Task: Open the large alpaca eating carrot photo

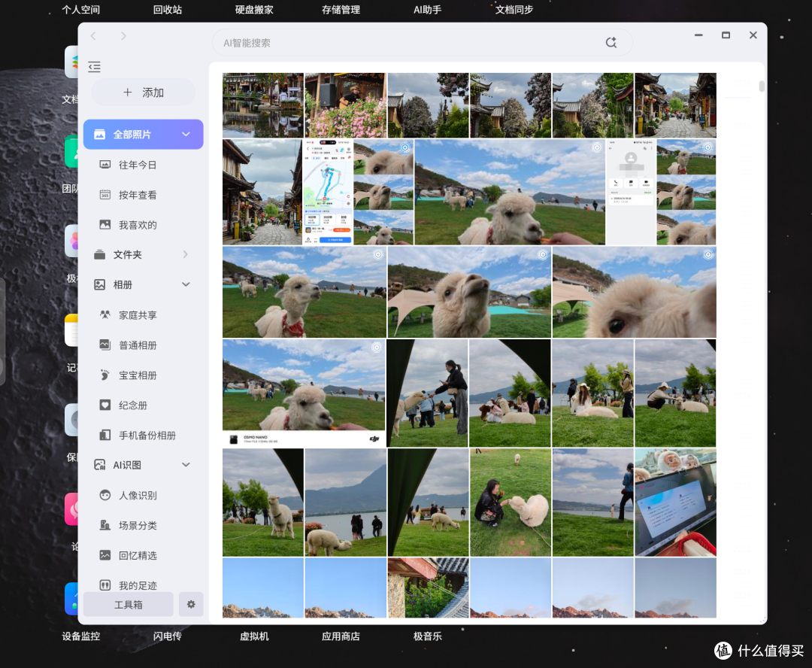Action: coord(510,192)
